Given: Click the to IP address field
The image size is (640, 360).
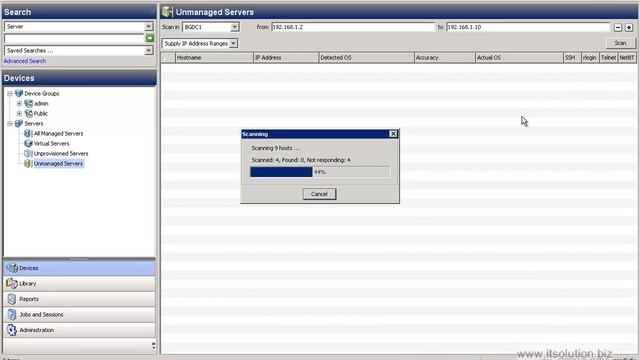Looking at the screenshot, I should (528, 27).
